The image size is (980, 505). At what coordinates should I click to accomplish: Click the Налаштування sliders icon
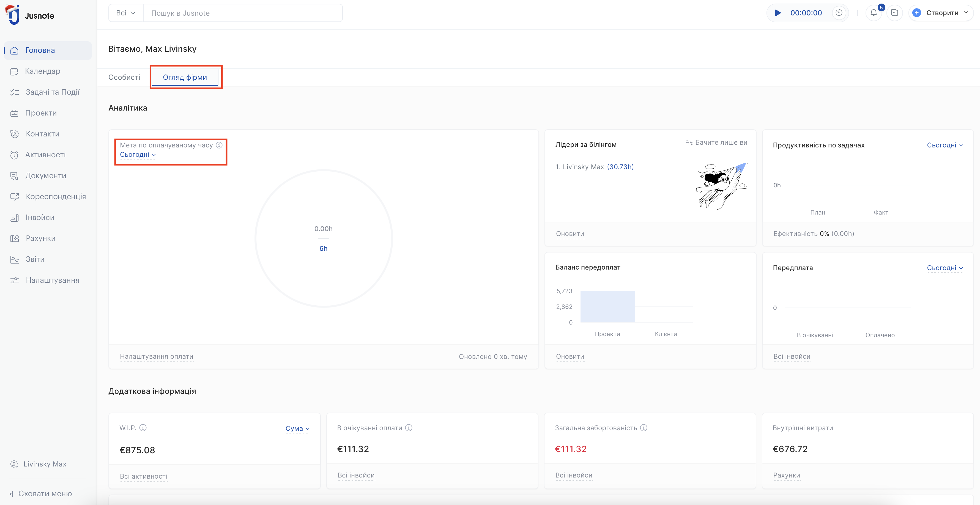(15, 280)
